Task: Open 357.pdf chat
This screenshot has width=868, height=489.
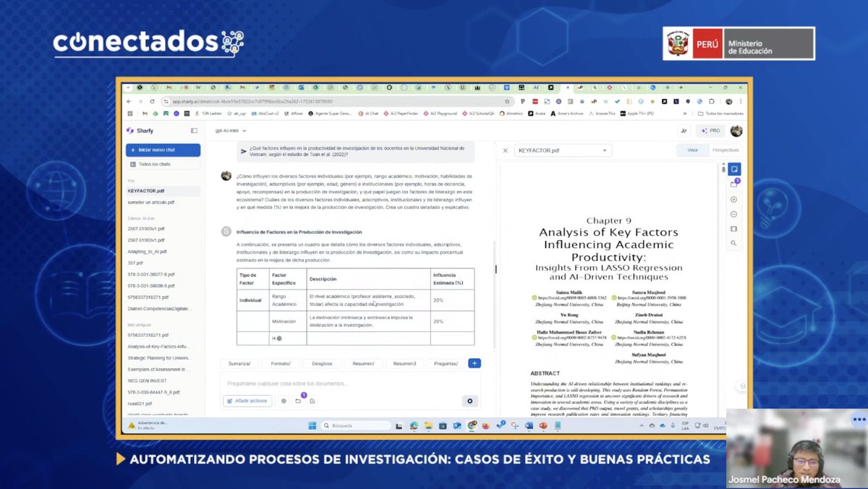Action: (x=136, y=263)
